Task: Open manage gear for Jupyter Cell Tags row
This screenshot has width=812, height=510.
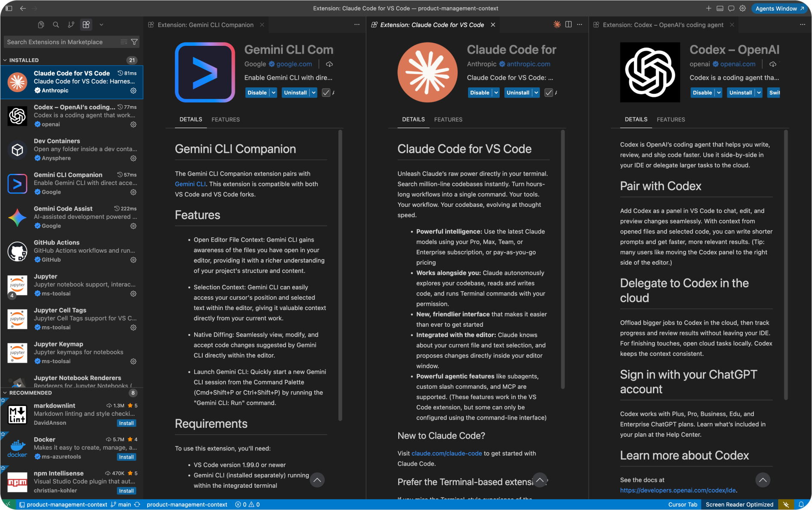Action: [133, 328]
